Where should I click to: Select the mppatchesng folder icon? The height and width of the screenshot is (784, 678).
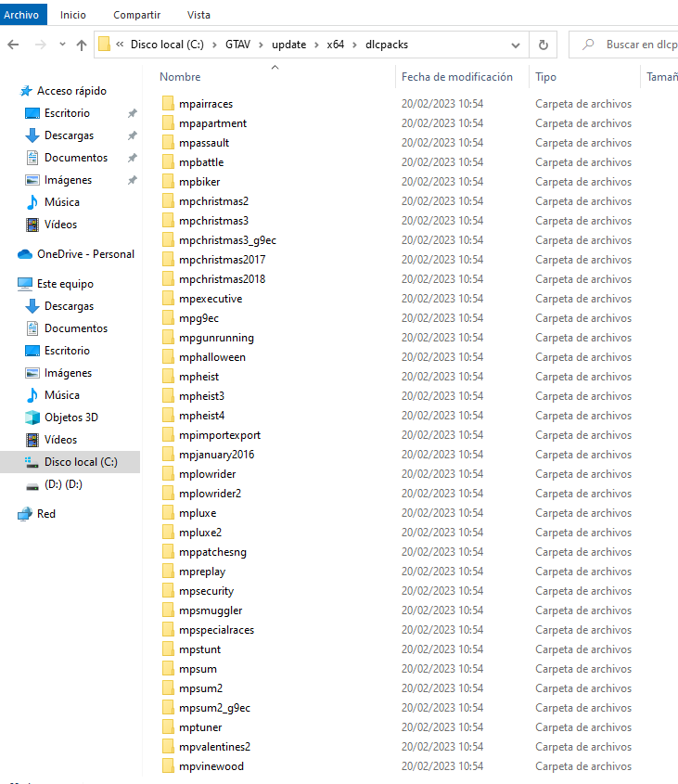click(168, 552)
